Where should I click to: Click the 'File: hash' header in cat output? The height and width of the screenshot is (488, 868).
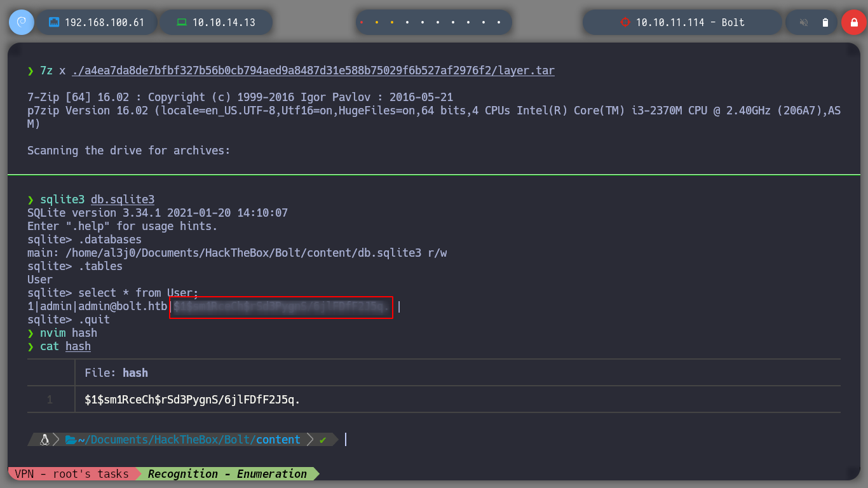116,373
